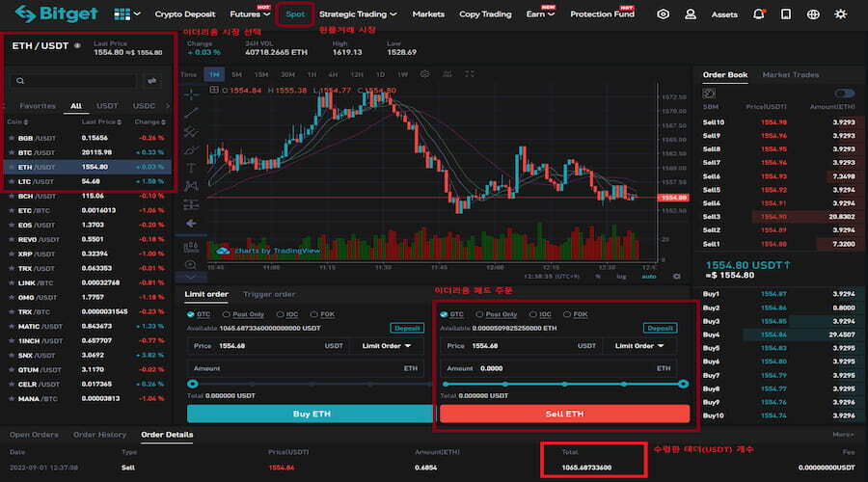This screenshot has height=482, width=868.
Task: Click the zoom in magnifier tool
Action: [191, 264]
